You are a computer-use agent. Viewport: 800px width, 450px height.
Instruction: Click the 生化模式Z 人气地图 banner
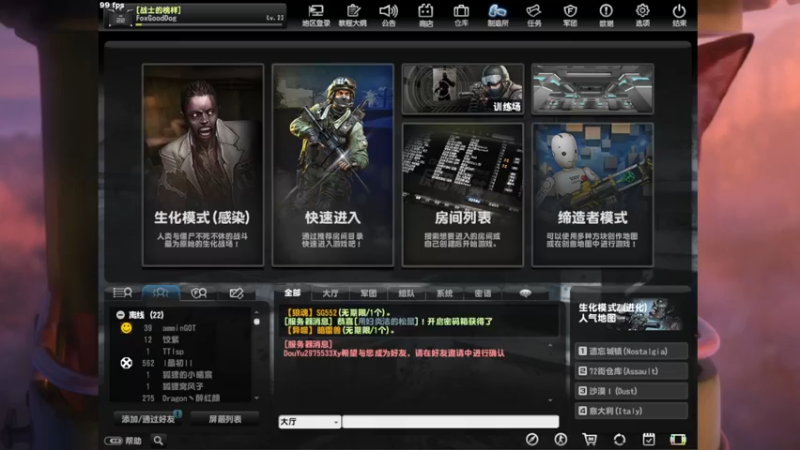coord(631,313)
